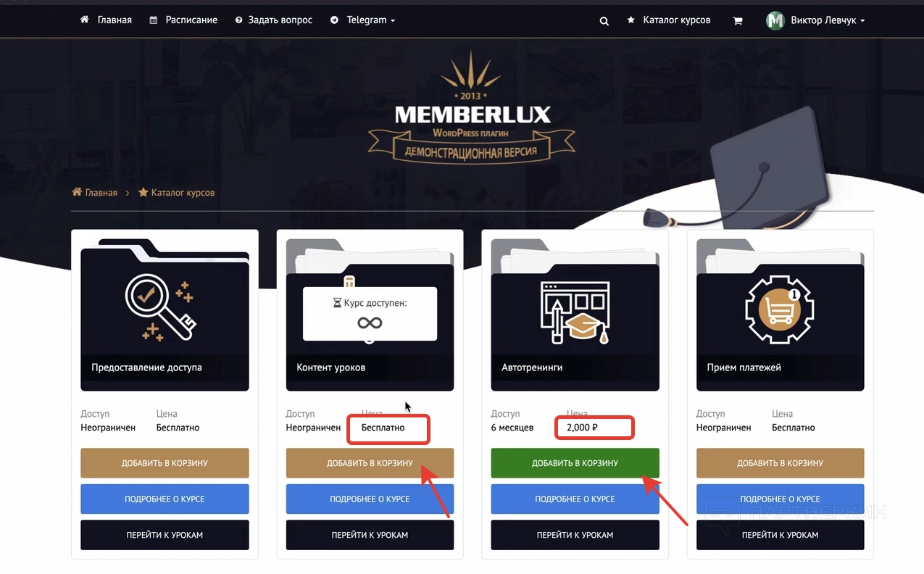Click the Главная breadcrumb link
Screen dimensions: 924x574
(101, 193)
